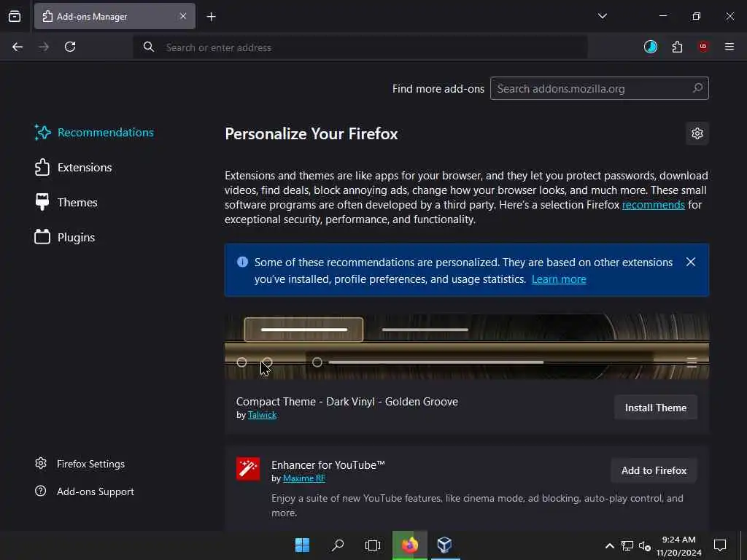Open the Extensions sidebar category
Screen dimensions: 747x560
[74, 168]
